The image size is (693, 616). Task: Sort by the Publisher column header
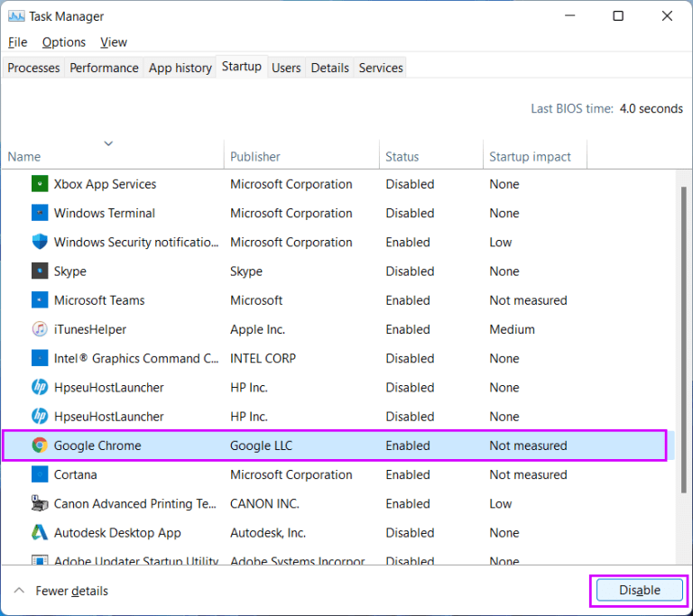[x=301, y=156]
